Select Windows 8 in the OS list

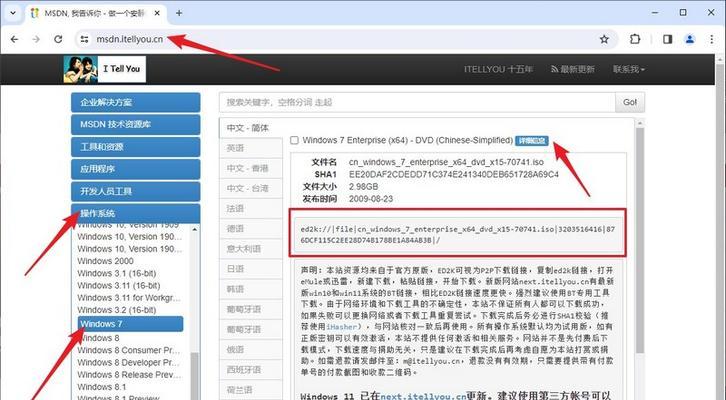click(x=98, y=338)
